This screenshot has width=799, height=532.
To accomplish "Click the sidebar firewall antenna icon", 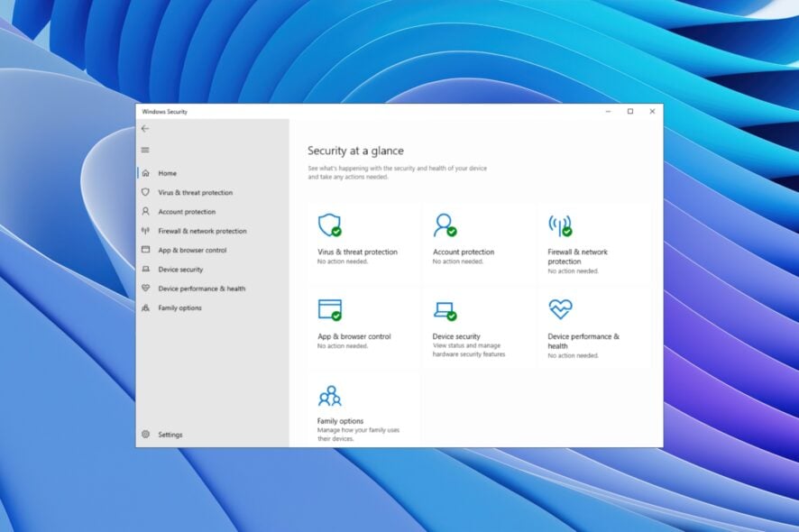I will [x=146, y=231].
